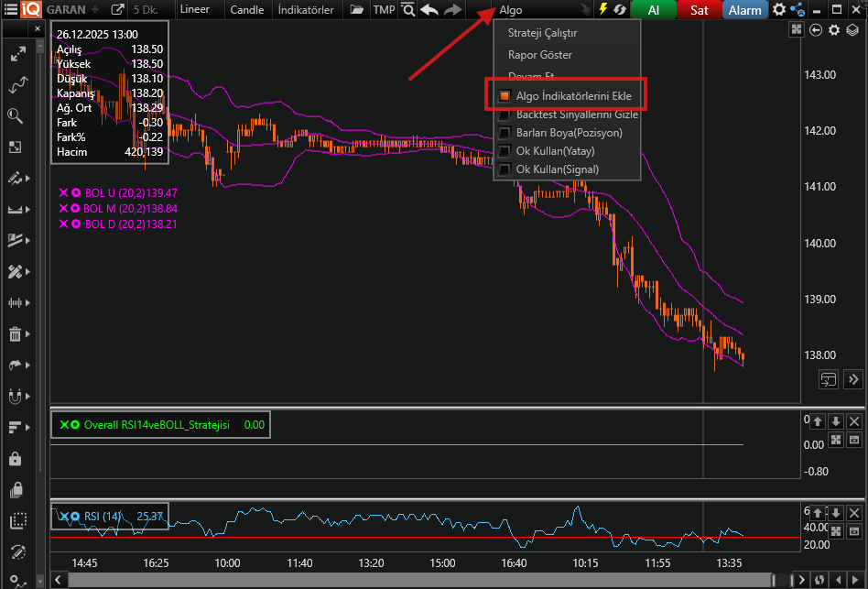The height and width of the screenshot is (589, 868).
Task: Click the closed padlock lock icon
Action: pyautogui.click(x=16, y=458)
